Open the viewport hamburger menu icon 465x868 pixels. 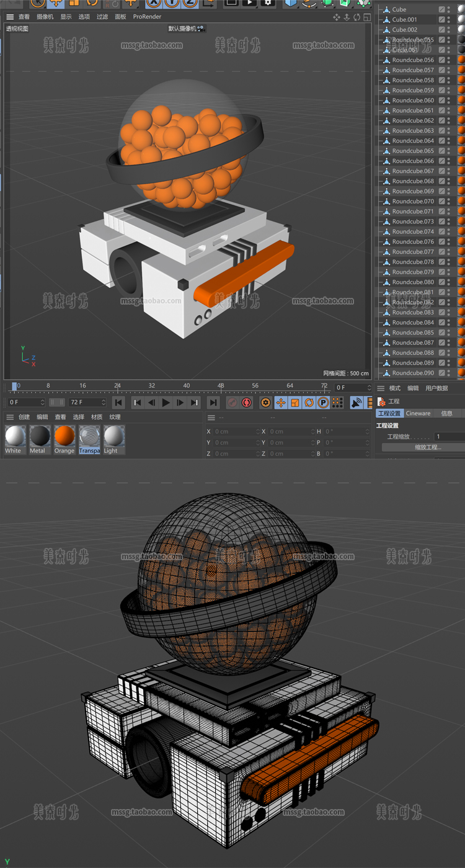tap(10, 17)
